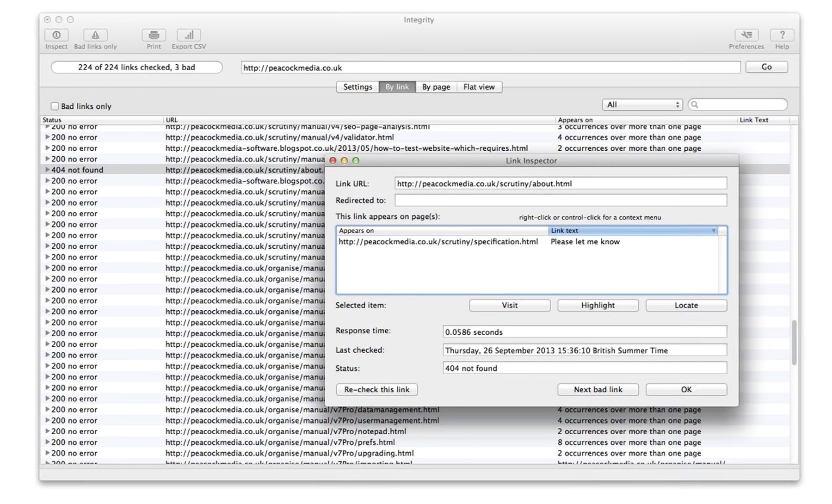832x504 pixels.
Task: Click the Last checked field
Action: [x=585, y=350]
